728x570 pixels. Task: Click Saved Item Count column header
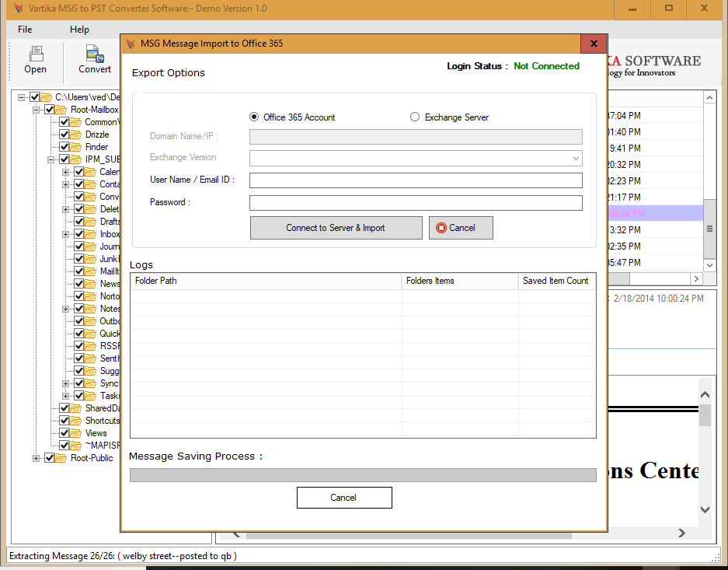pyautogui.click(x=557, y=281)
